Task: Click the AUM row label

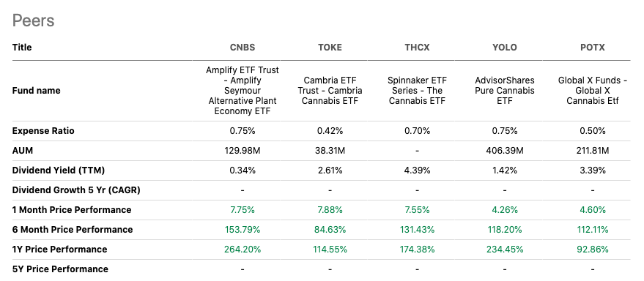Action: [23, 151]
